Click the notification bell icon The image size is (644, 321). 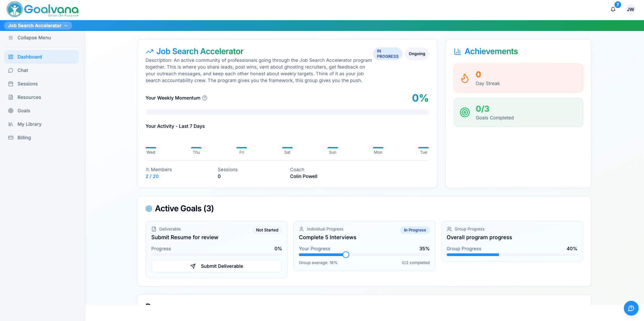pyautogui.click(x=613, y=9)
